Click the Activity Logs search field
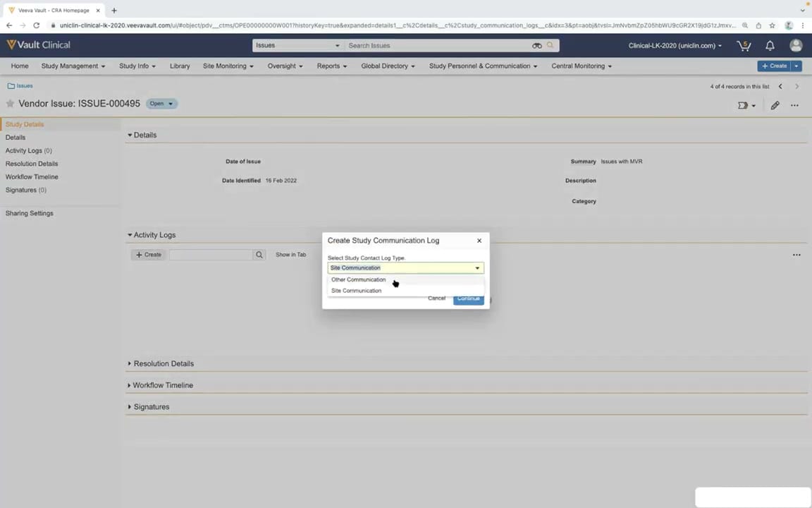The width and height of the screenshot is (812, 508). pos(211,255)
